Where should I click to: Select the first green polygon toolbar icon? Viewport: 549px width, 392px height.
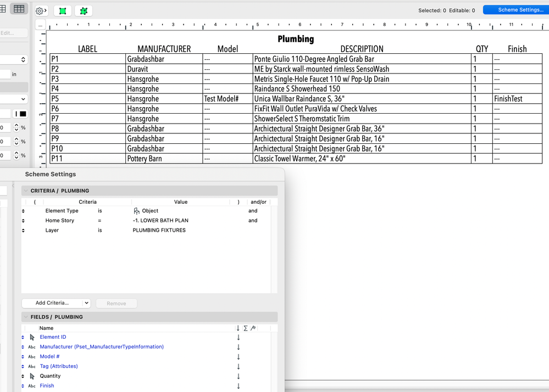tap(62, 10)
